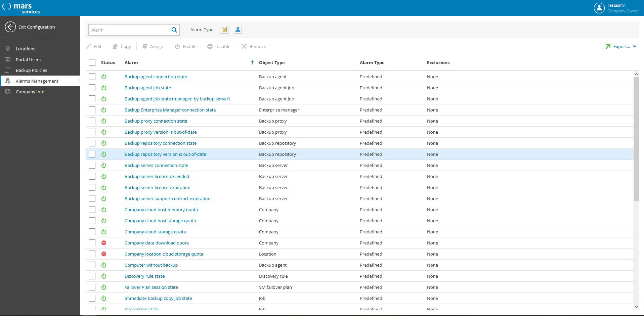Click the search magnifier icon in Alarm field
The height and width of the screenshot is (316, 644).
[x=174, y=30]
